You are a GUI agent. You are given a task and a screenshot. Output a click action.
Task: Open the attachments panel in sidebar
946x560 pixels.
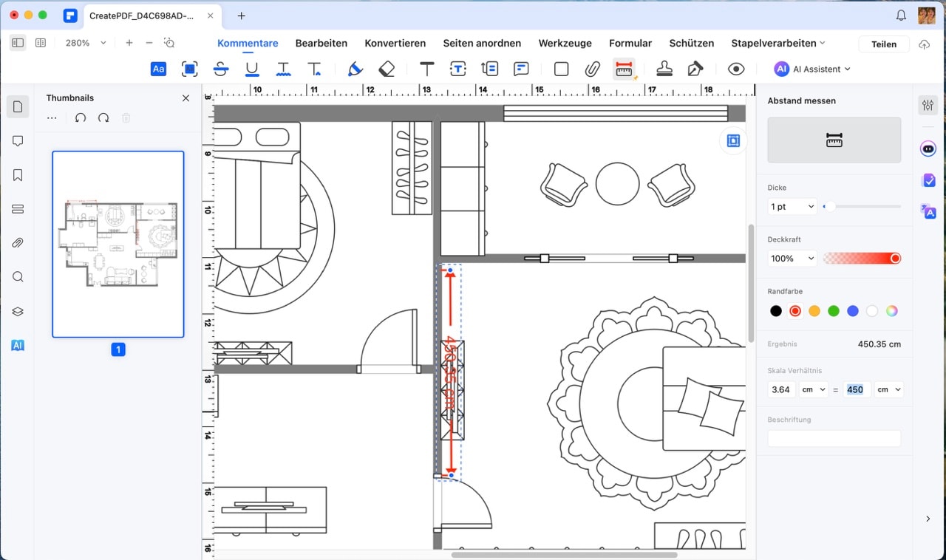[x=18, y=243]
